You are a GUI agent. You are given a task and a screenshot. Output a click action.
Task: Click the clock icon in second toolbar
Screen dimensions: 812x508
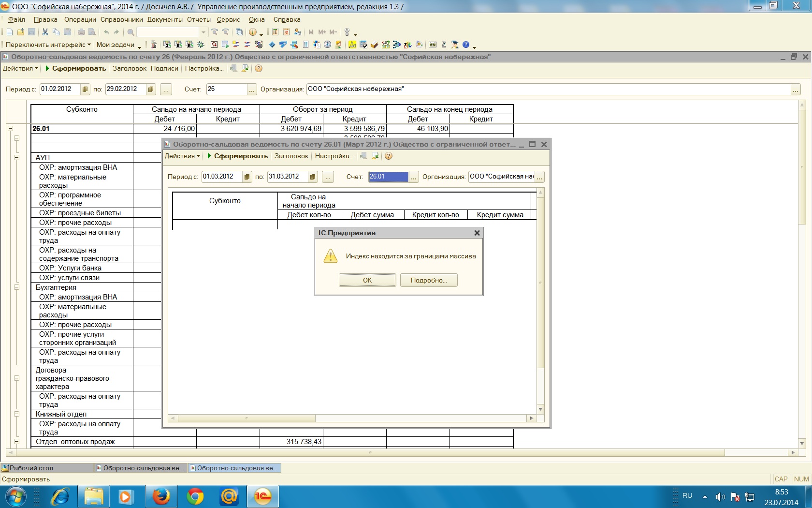click(328, 45)
